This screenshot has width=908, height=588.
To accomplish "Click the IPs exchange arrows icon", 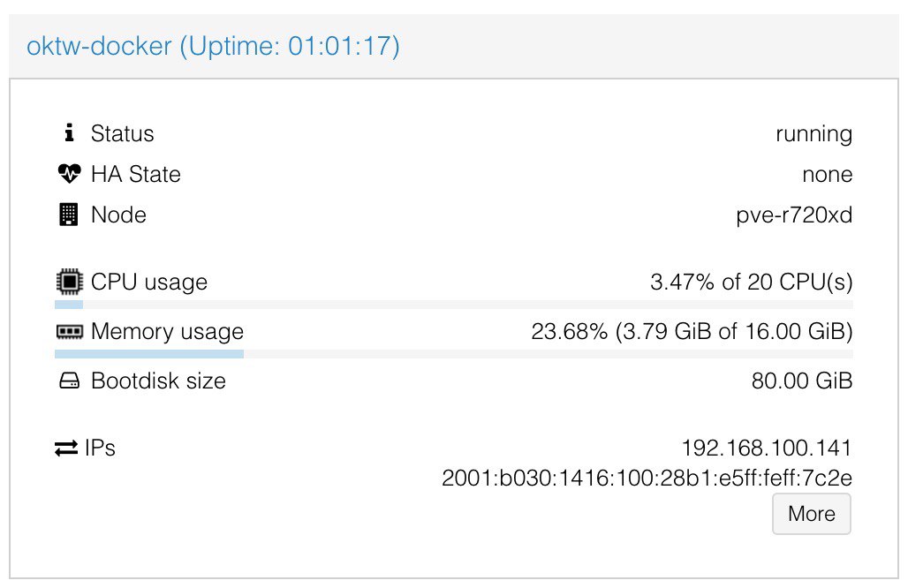I will 66,448.
